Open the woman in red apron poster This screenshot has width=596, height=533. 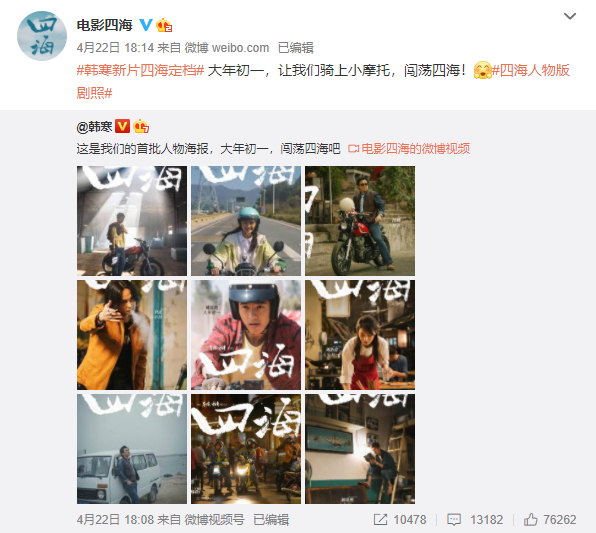(x=360, y=335)
